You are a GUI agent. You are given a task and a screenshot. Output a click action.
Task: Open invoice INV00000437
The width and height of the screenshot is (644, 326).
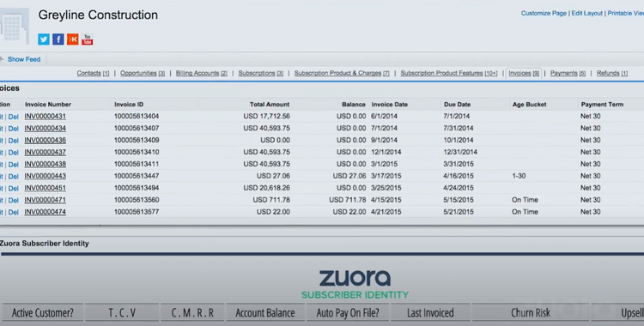[x=46, y=152]
